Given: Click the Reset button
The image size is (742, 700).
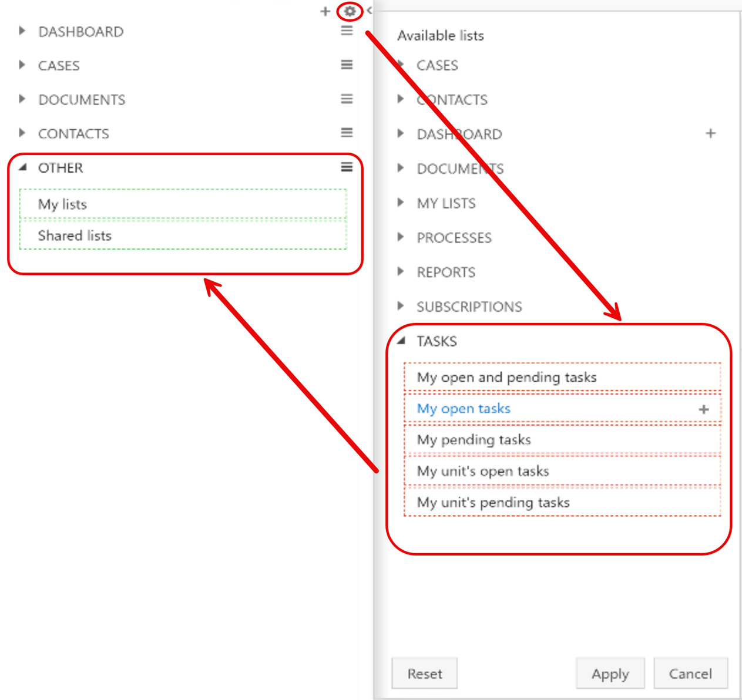Looking at the screenshot, I should pyautogui.click(x=424, y=674).
